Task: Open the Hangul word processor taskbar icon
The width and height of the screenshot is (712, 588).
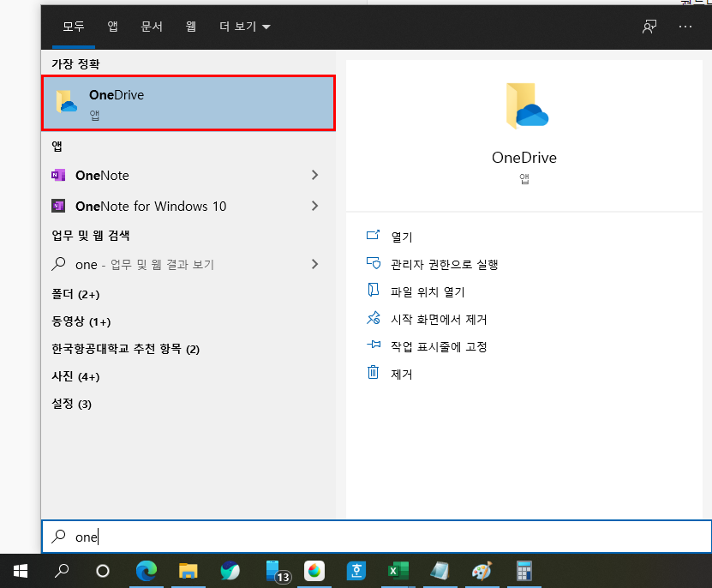Action: pos(356,571)
